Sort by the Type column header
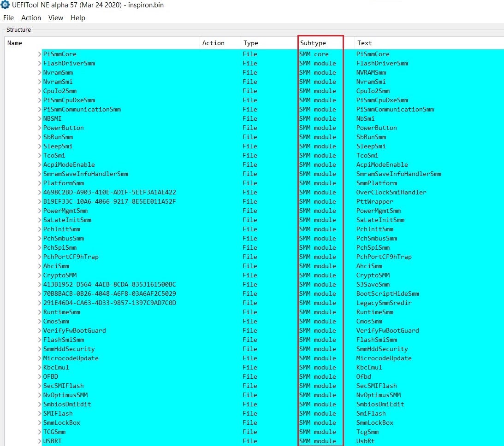Viewport: 504px width, 446px height. tap(251, 43)
